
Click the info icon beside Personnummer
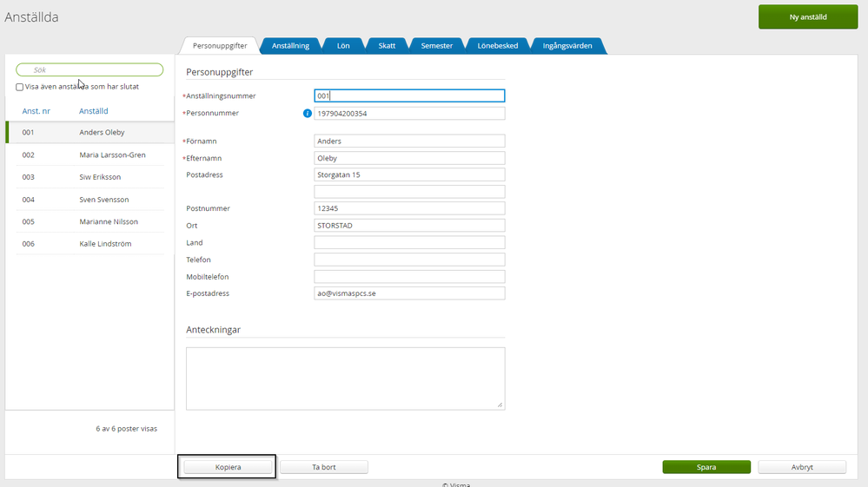307,114
